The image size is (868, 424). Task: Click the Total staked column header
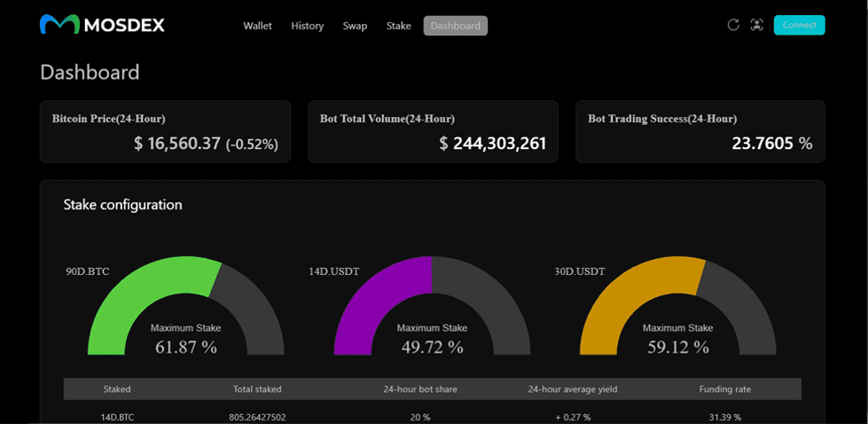257,389
